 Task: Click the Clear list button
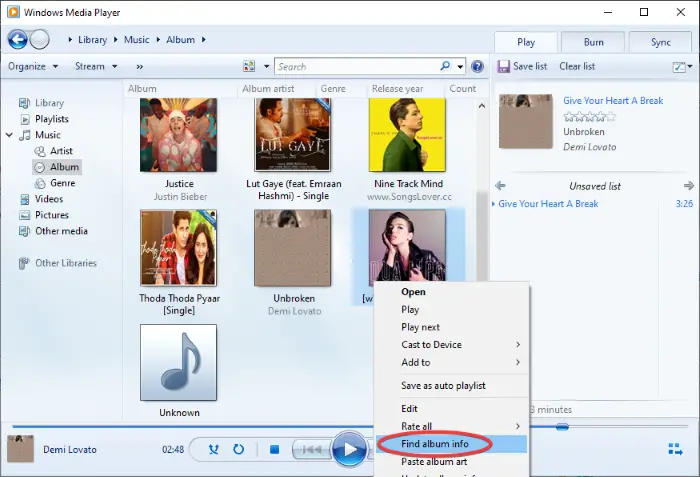(x=577, y=67)
